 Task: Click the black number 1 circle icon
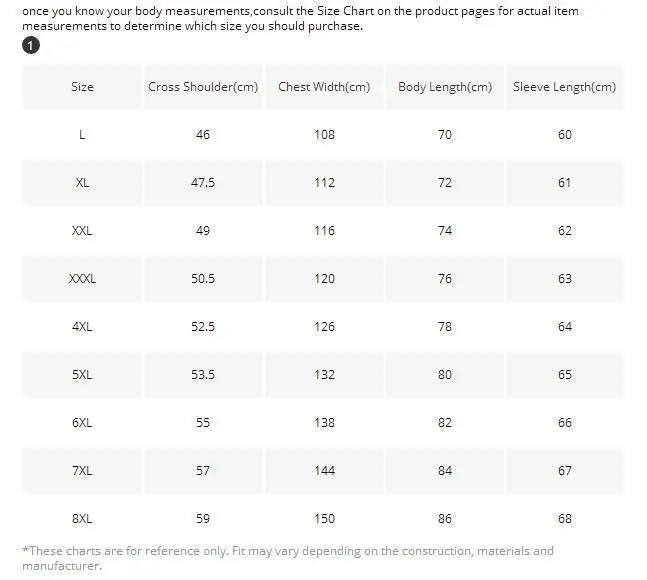(x=31, y=45)
